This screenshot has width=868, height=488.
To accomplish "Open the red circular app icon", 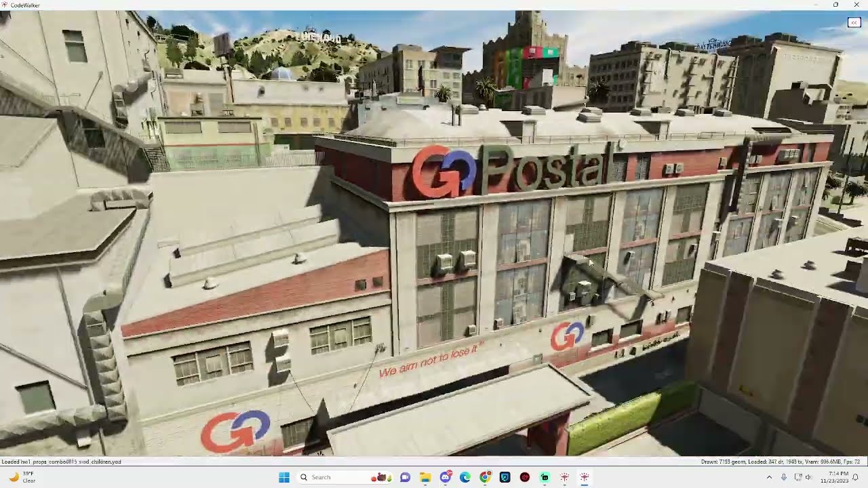I will pyautogui.click(x=525, y=477).
